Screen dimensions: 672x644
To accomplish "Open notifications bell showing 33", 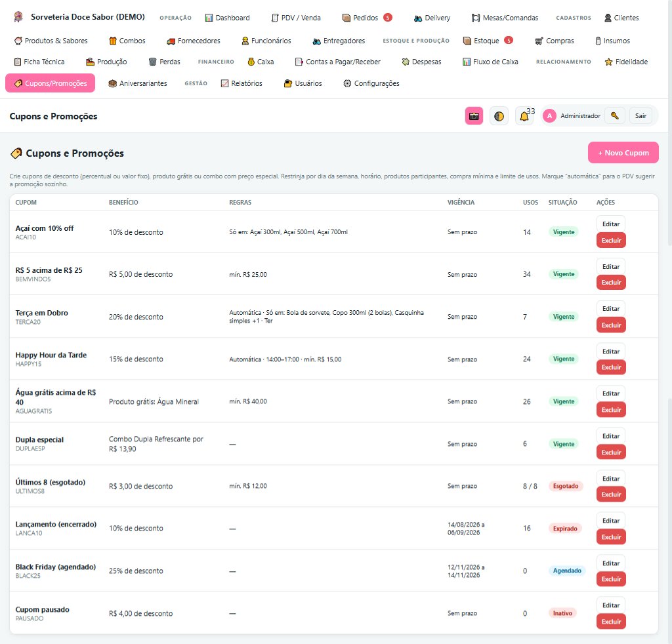I will point(524,116).
